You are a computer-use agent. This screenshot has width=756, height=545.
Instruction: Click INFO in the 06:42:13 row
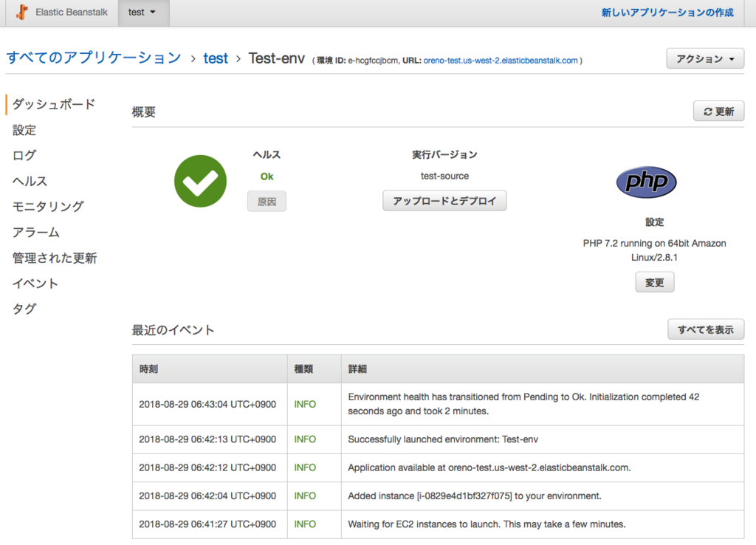305,439
